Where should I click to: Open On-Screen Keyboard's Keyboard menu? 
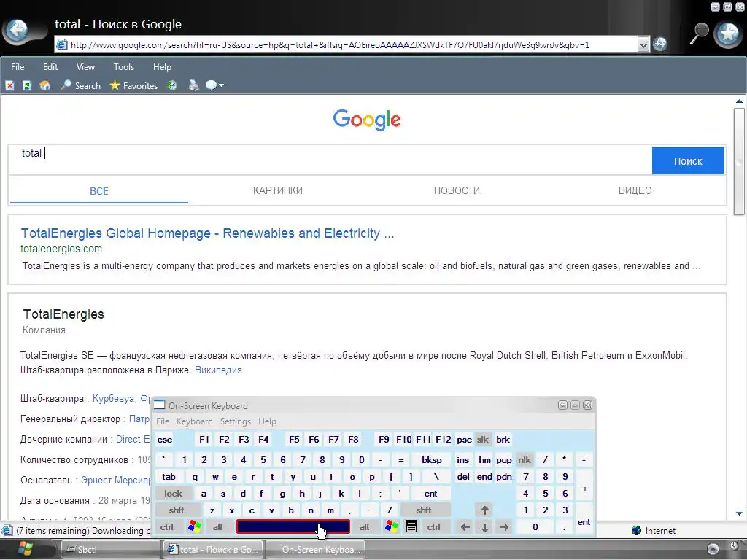[194, 421]
